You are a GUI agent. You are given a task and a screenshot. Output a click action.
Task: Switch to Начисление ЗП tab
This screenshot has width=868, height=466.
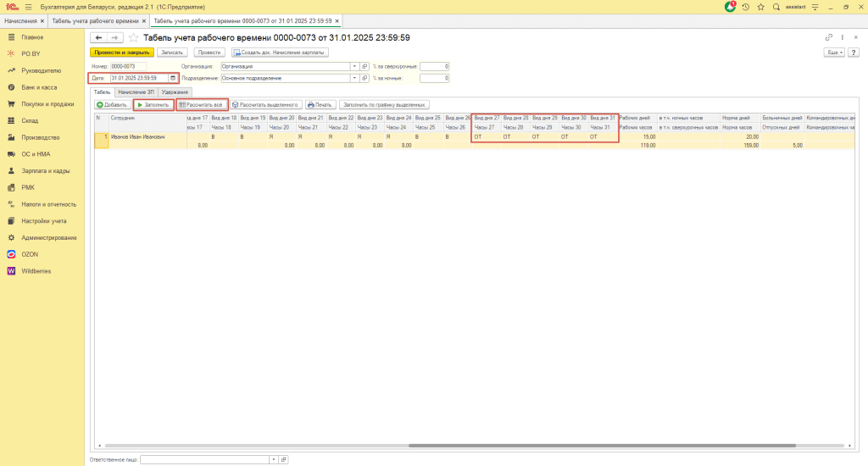136,92
